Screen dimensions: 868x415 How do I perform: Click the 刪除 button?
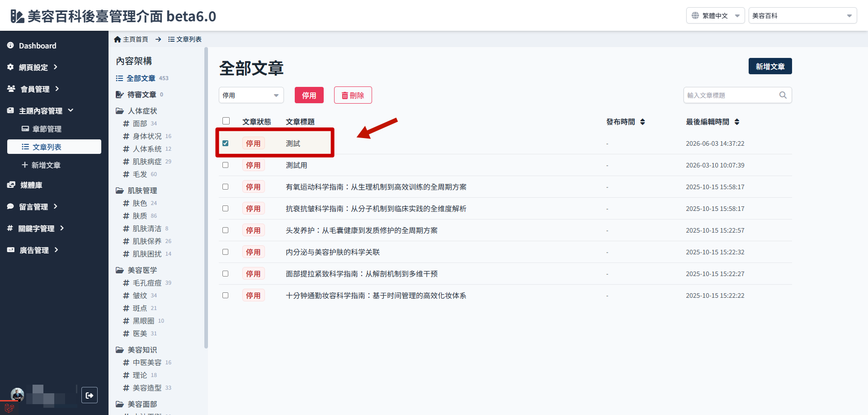click(353, 95)
